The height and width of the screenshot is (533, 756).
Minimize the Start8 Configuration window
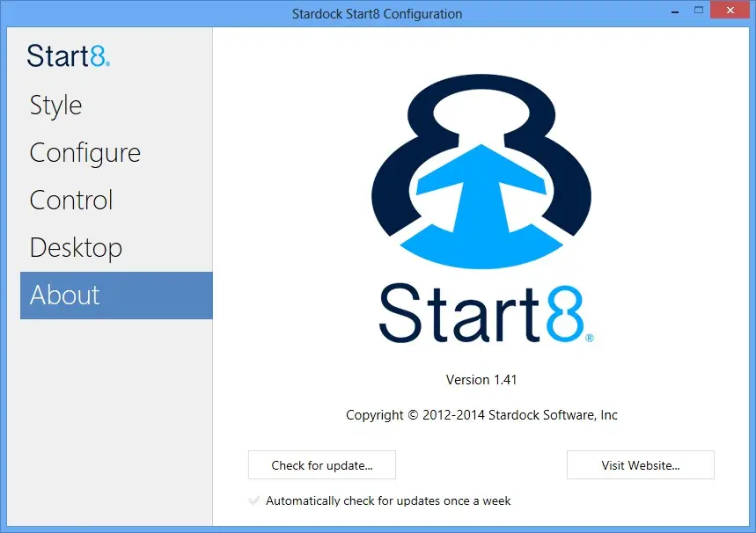[x=675, y=11]
